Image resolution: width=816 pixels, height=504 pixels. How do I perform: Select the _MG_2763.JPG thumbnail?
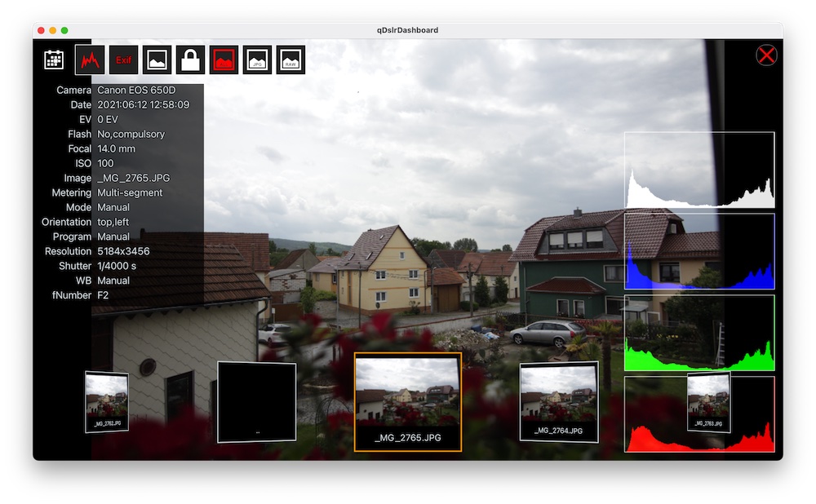708,402
